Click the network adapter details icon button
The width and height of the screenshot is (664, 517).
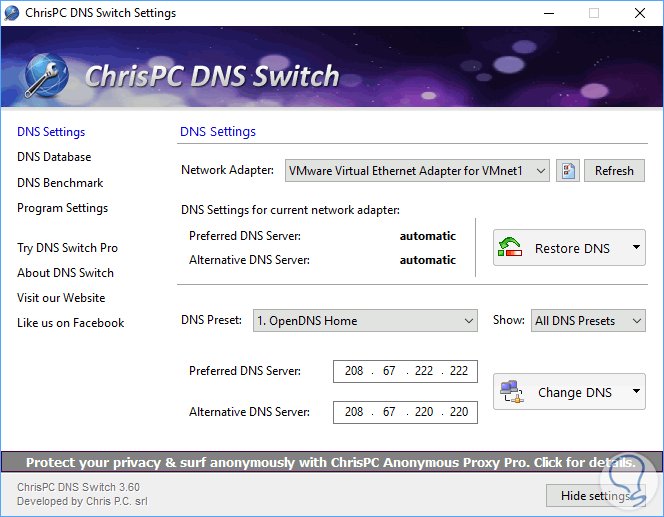[567, 171]
